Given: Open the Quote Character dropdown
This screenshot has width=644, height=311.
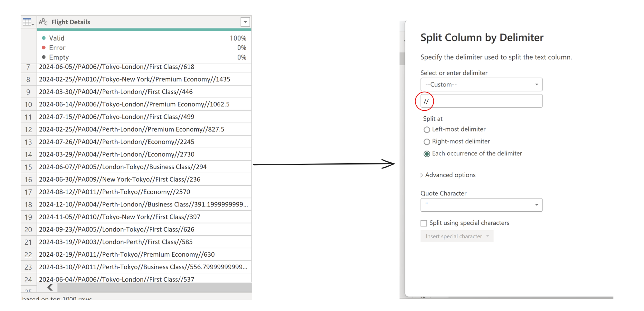Looking at the screenshot, I should pos(481,205).
